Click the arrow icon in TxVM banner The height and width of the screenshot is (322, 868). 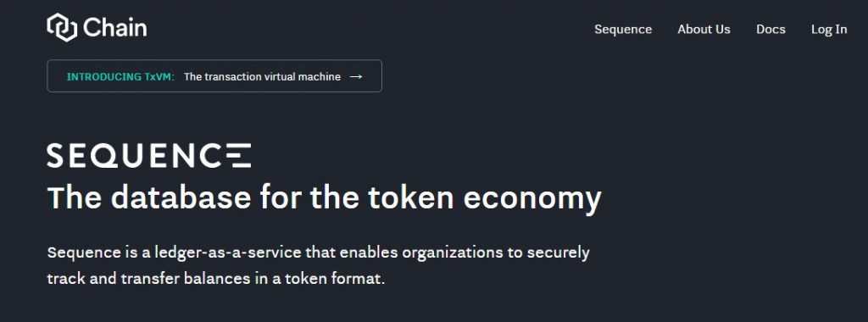coord(356,76)
